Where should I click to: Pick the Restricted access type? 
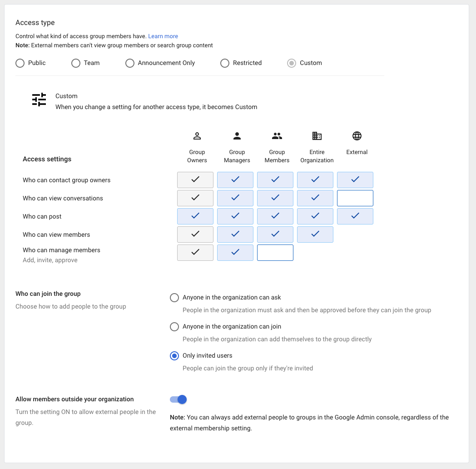[225, 63]
